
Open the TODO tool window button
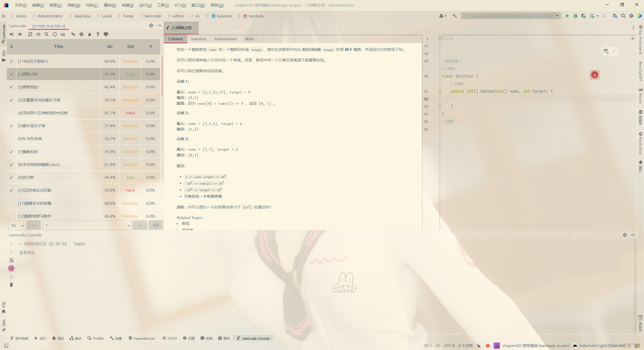point(170,338)
